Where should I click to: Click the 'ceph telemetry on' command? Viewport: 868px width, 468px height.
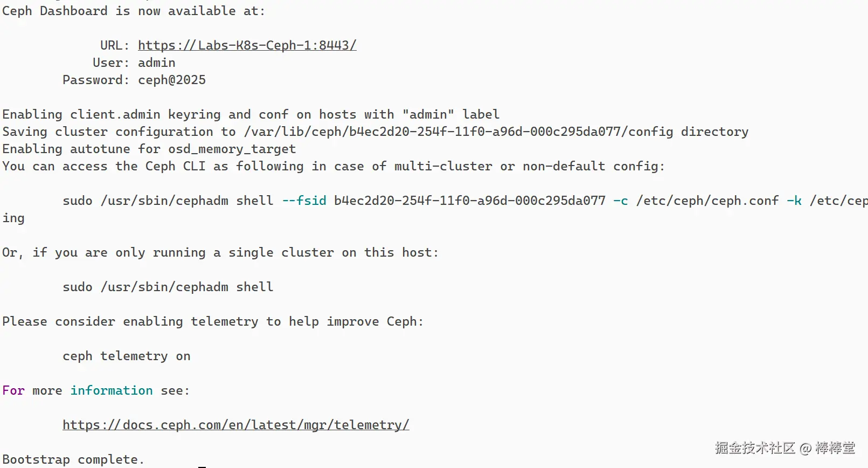tap(127, 356)
